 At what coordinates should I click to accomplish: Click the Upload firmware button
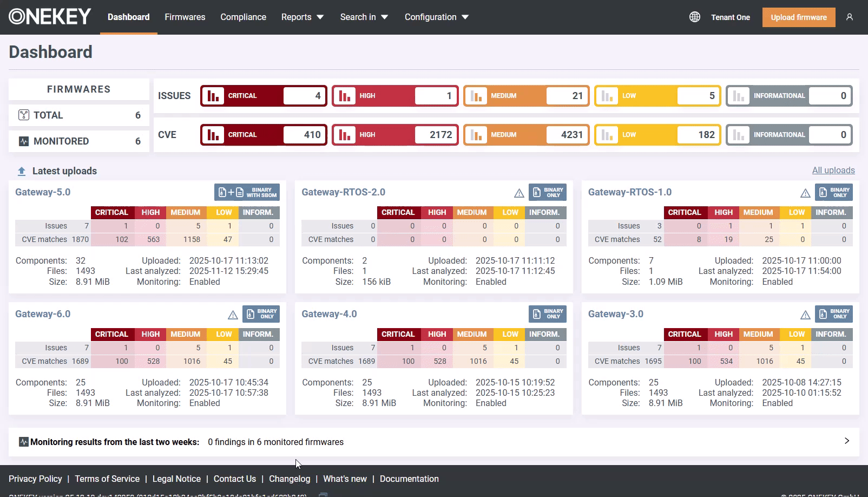798,17
